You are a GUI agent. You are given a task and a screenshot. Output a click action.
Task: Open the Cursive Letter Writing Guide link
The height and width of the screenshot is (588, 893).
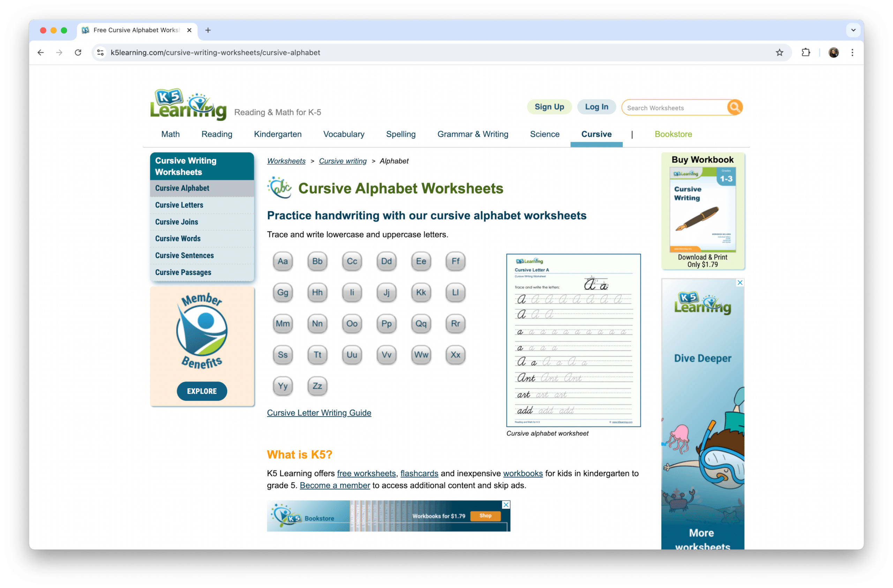point(319,413)
